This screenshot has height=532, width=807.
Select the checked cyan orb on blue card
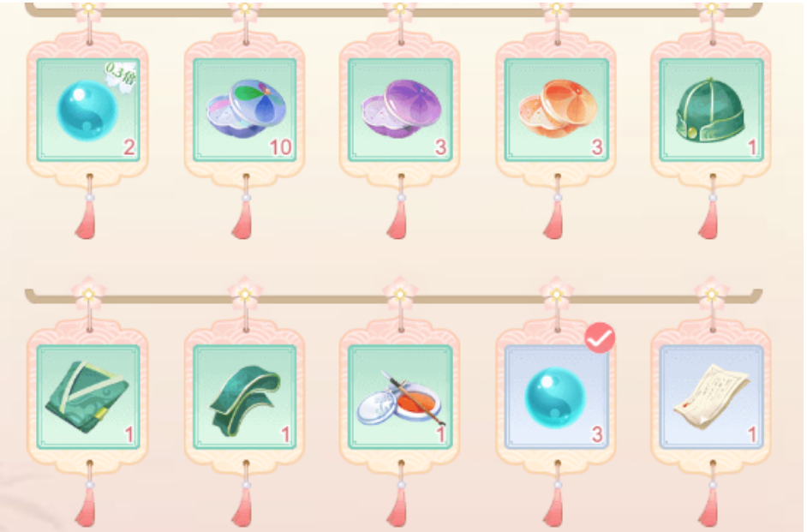(556, 397)
